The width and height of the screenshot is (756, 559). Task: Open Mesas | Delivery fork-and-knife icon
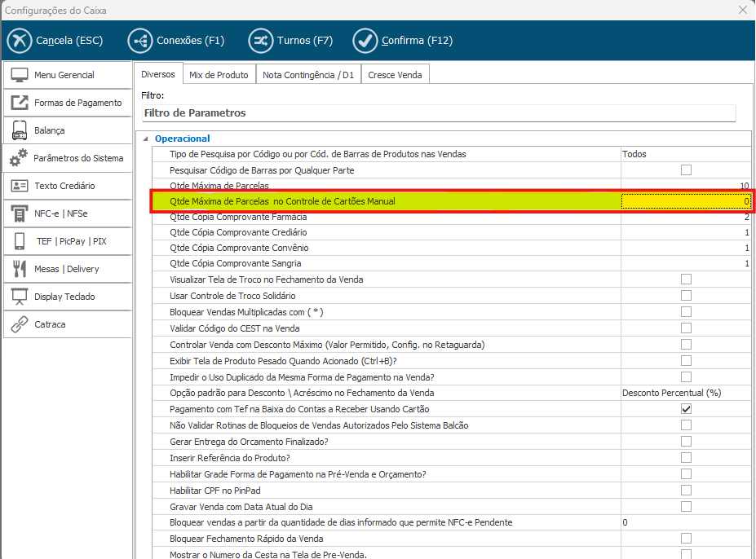[20, 269]
